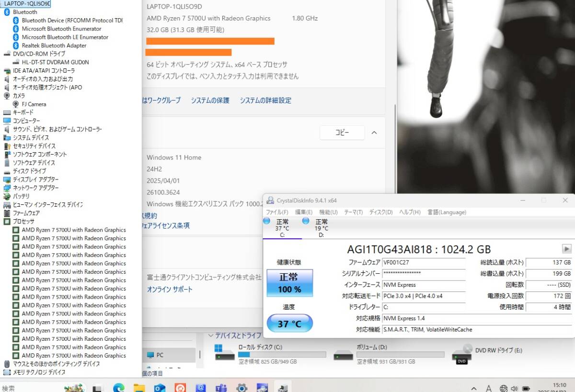Open Microsoft Teams from the taskbar
The height and width of the screenshot is (392, 575).
click(221, 388)
